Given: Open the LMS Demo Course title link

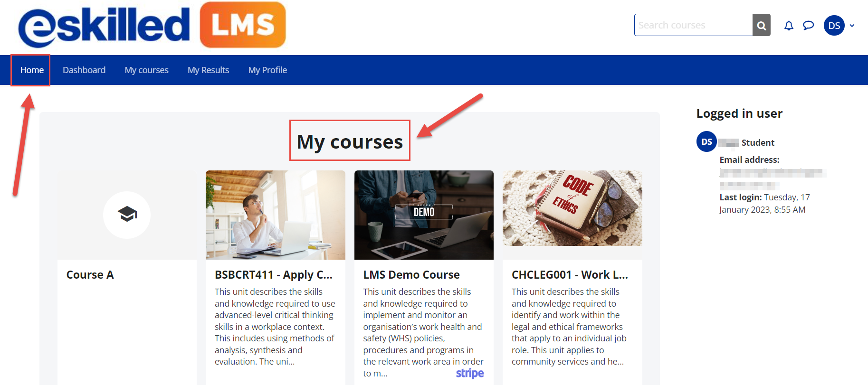Looking at the screenshot, I should (x=411, y=275).
